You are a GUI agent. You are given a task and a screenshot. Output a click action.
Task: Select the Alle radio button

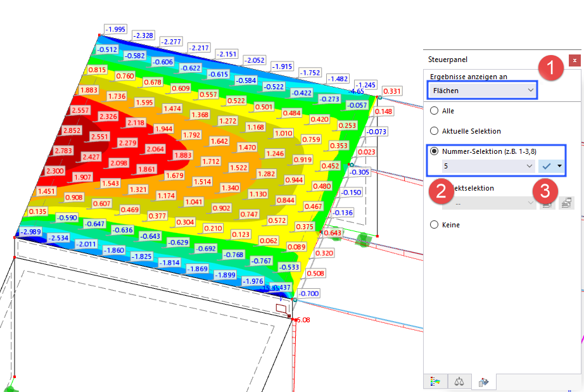(434, 111)
